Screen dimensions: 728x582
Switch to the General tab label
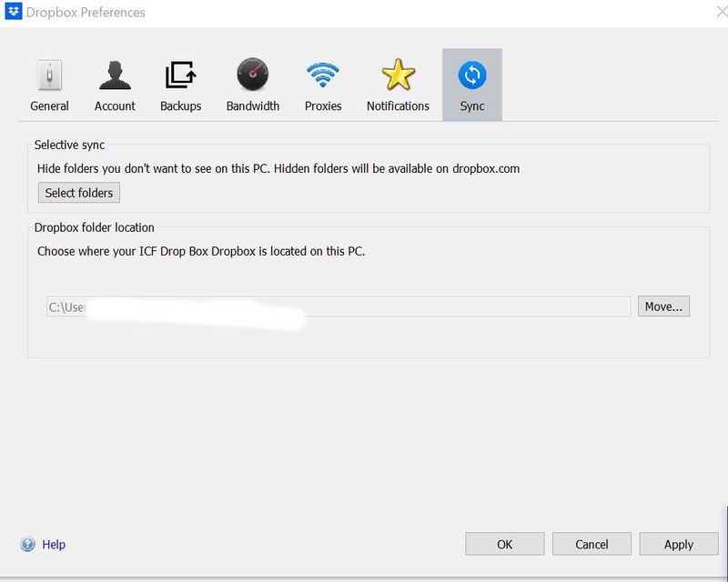coord(49,106)
